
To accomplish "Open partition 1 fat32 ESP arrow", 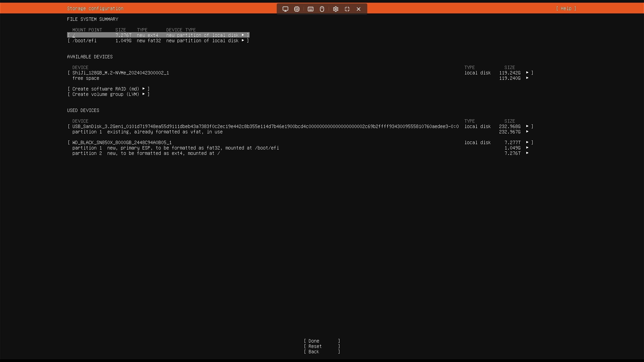I will coord(527,148).
